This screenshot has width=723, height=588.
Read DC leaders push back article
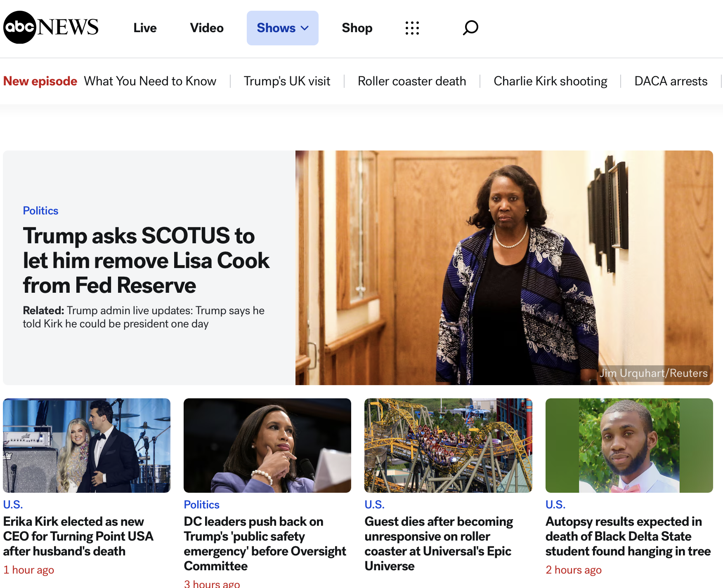(265, 543)
